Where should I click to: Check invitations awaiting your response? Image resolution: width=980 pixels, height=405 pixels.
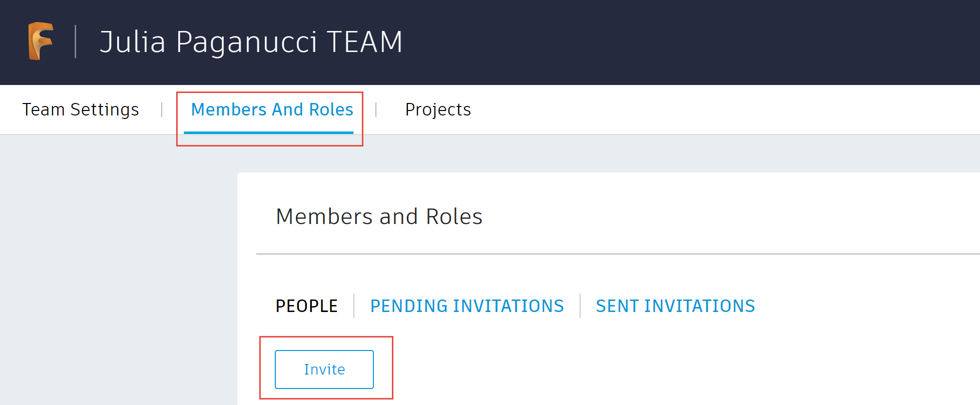(467, 305)
